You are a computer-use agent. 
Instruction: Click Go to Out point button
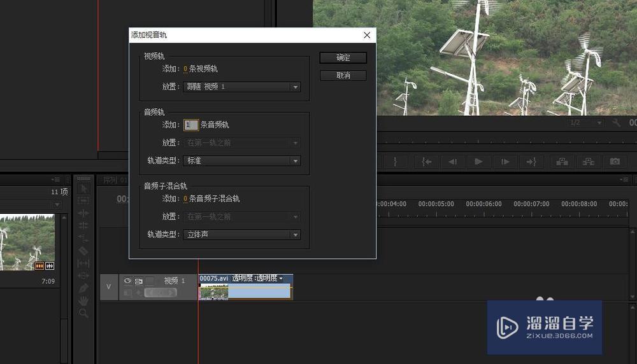coord(531,162)
